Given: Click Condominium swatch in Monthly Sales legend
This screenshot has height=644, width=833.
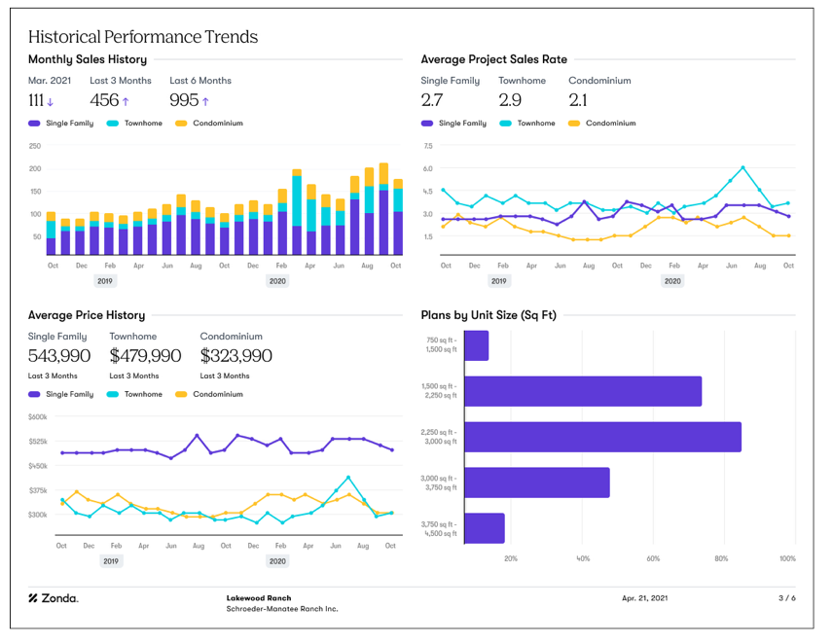Looking at the screenshot, I should coord(181,124).
